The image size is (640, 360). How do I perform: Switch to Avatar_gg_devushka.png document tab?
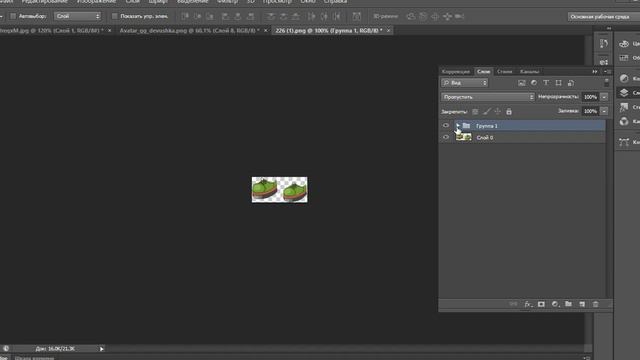[189, 31]
